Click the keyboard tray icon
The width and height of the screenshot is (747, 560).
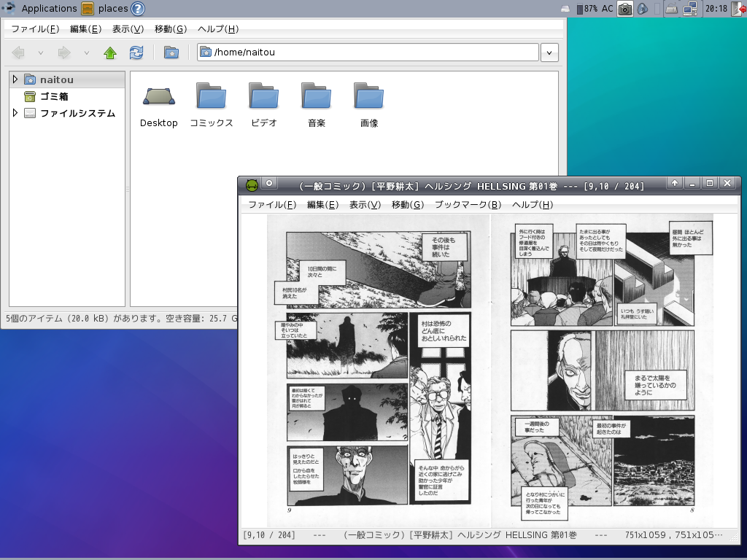click(671, 9)
